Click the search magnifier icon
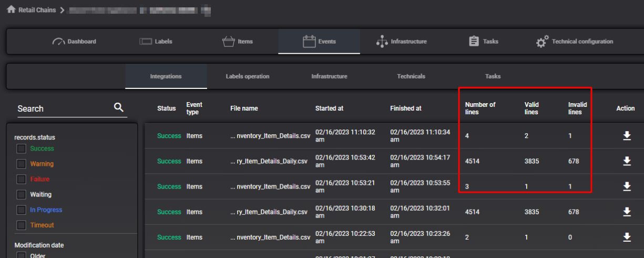Screen dimensions: 644x258 pos(119,107)
